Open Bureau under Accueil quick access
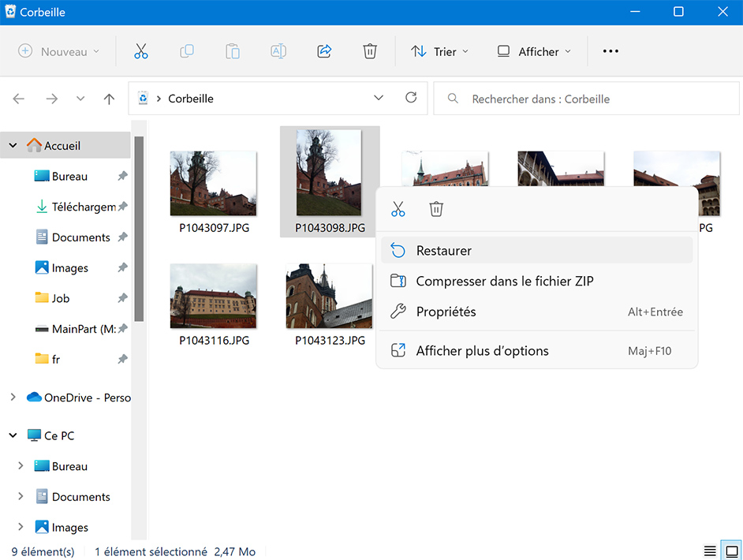Screen dimensions: 743x560 pos(69,176)
